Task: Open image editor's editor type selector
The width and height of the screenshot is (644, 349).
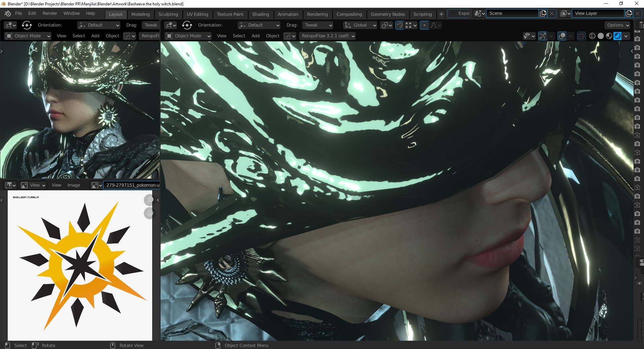Action: 11,185
